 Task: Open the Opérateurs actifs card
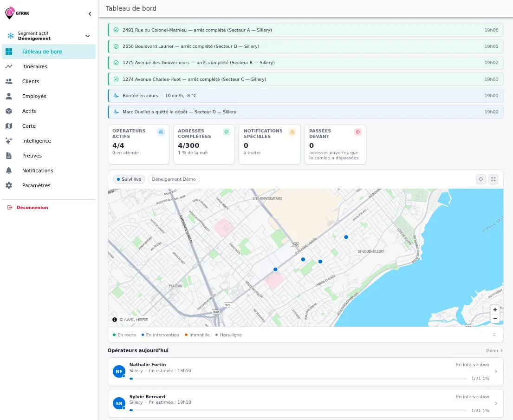click(x=138, y=144)
